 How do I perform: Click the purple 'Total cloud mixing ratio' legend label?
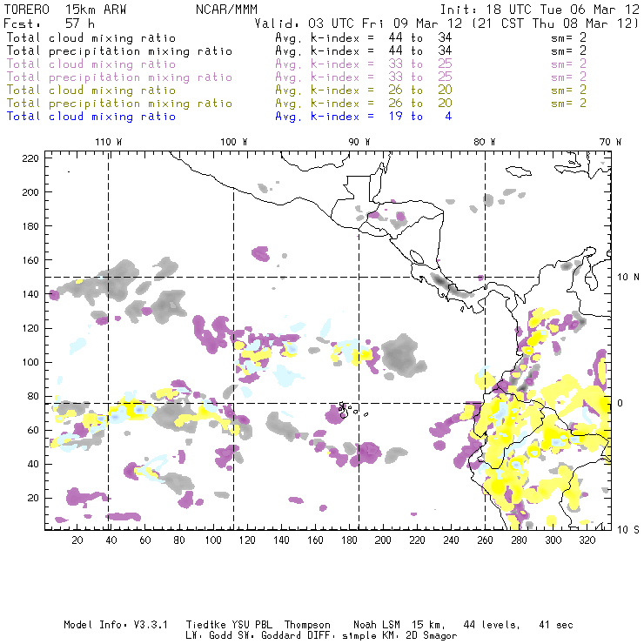[91, 64]
